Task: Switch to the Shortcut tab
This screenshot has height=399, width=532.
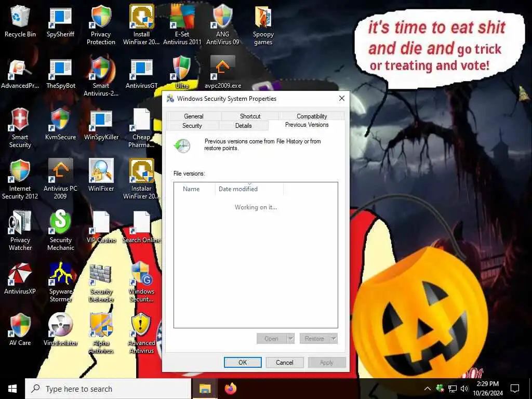Action: tap(250, 116)
